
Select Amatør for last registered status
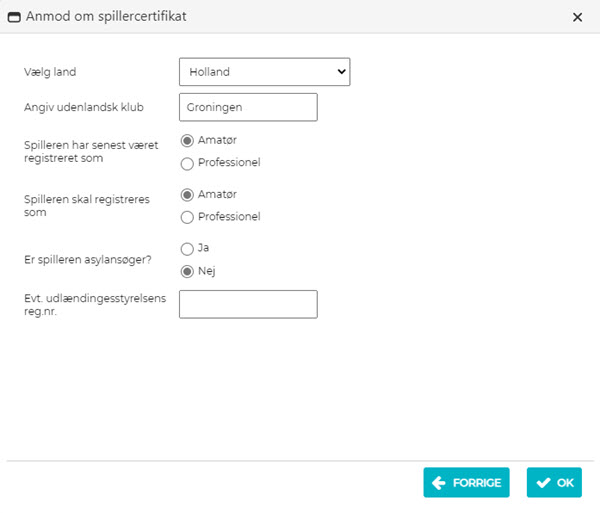point(187,141)
